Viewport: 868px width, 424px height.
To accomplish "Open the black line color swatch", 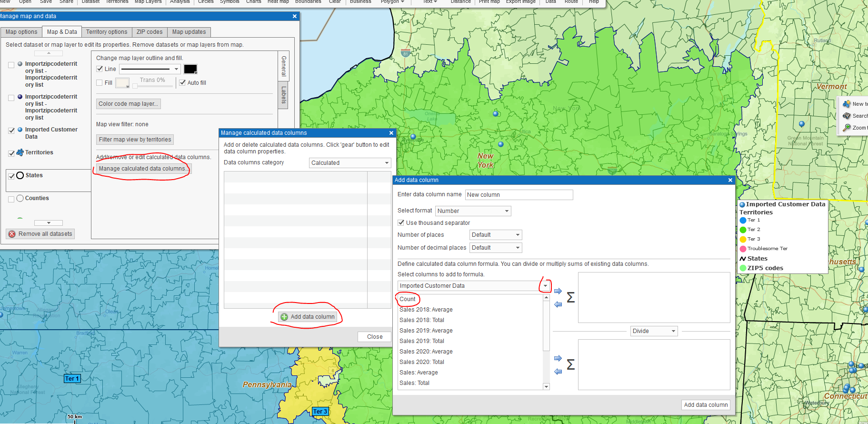I will [x=190, y=69].
